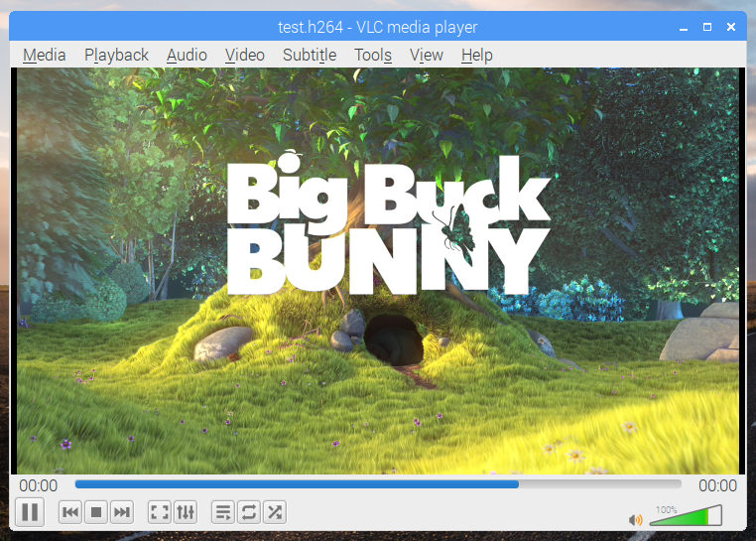The height and width of the screenshot is (541, 756).
Task: Toggle remaining time label on right
Action: [717, 485]
